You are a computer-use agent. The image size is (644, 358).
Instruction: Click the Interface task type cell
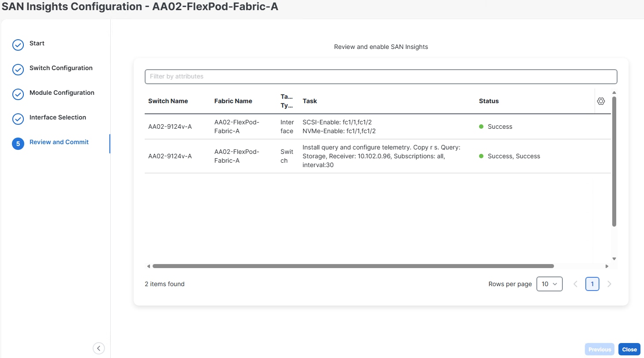pyautogui.click(x=287, y=127)
